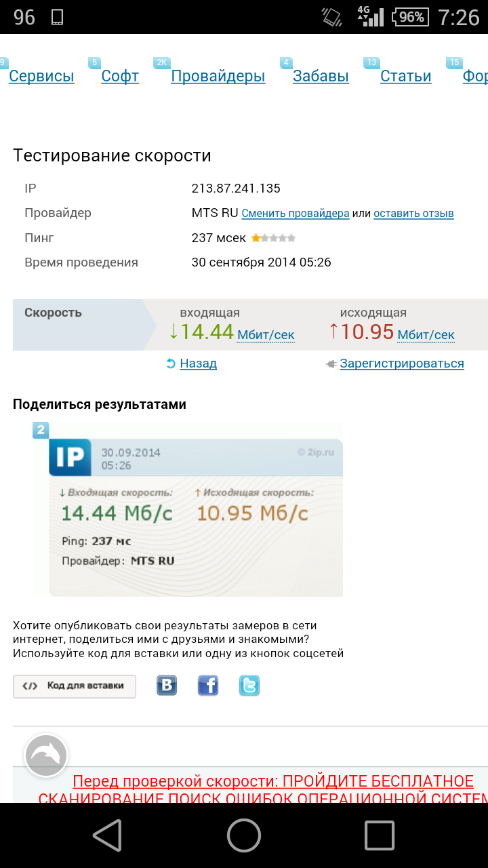Tap the ping star rating

[x=273, y=238]
